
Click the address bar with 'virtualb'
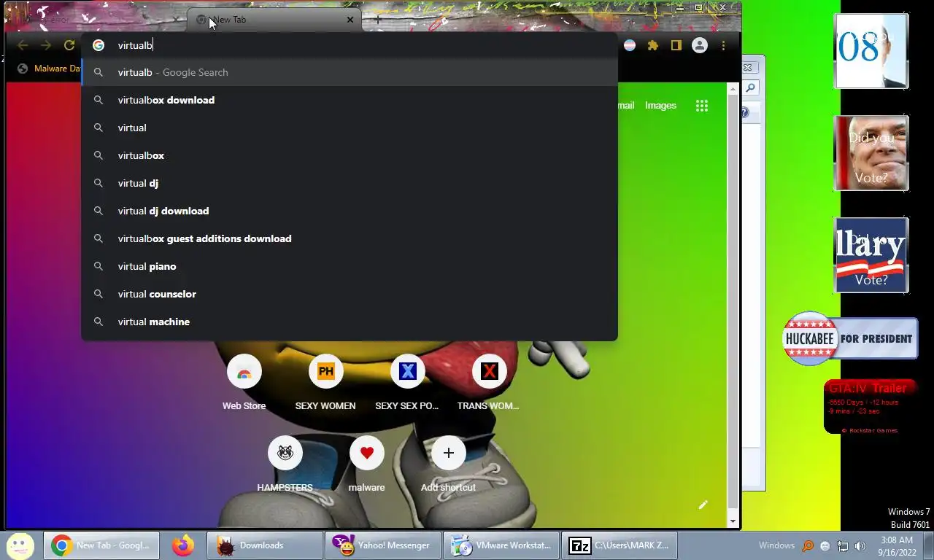pyautogui.click(x=350, y=45)
